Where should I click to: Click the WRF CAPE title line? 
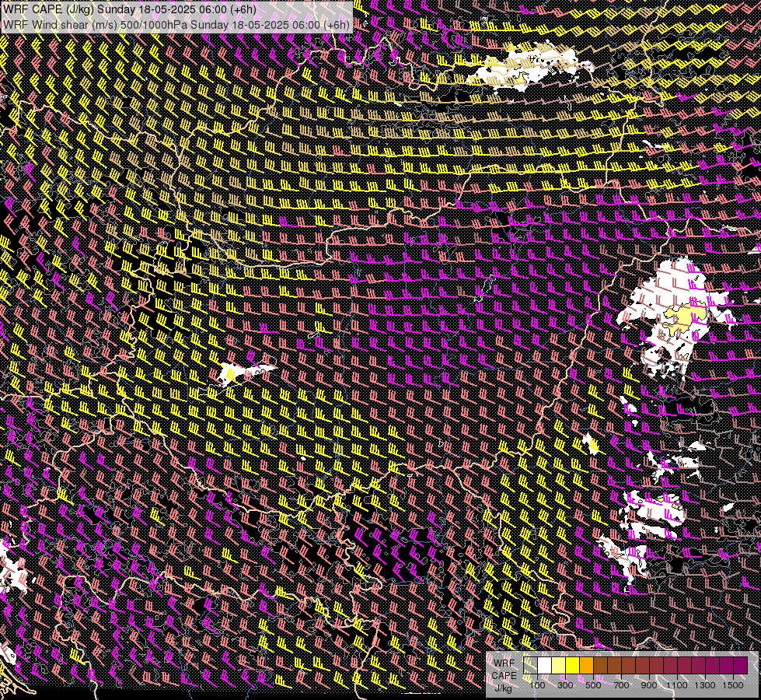[129, 9]
